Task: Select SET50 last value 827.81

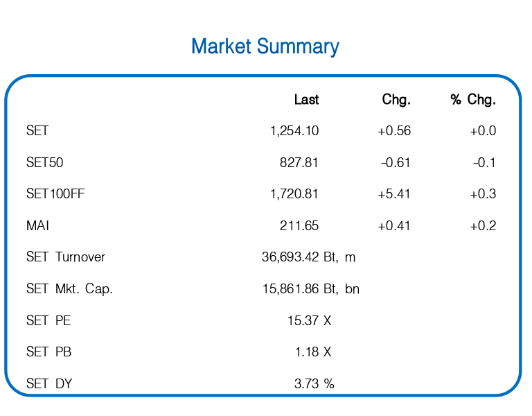Action: [299, 162]
